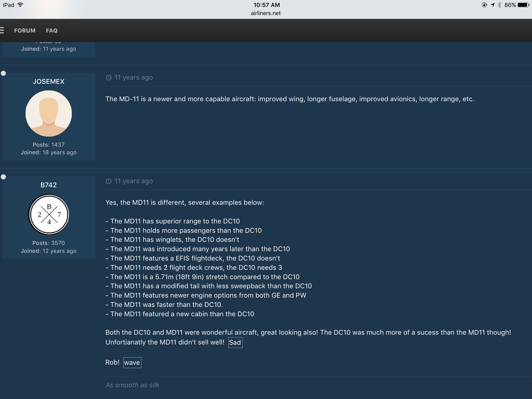This screenshot has width=532, height=399.
Task: Click the status dot beside B742's post
Action: pyautogui.click(x=3, y=177)
